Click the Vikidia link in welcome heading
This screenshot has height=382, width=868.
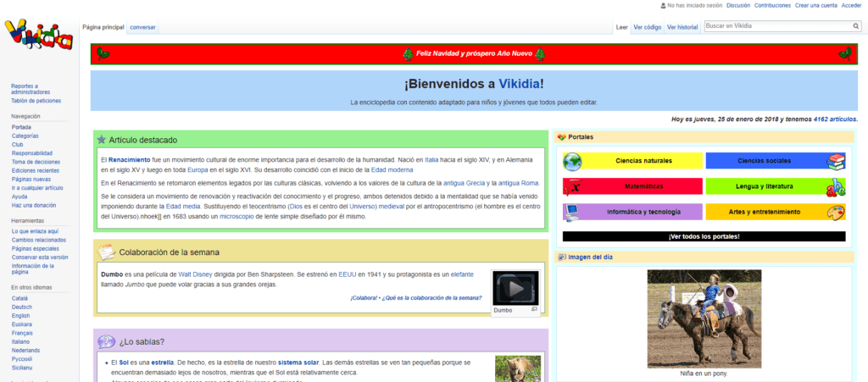520,84
